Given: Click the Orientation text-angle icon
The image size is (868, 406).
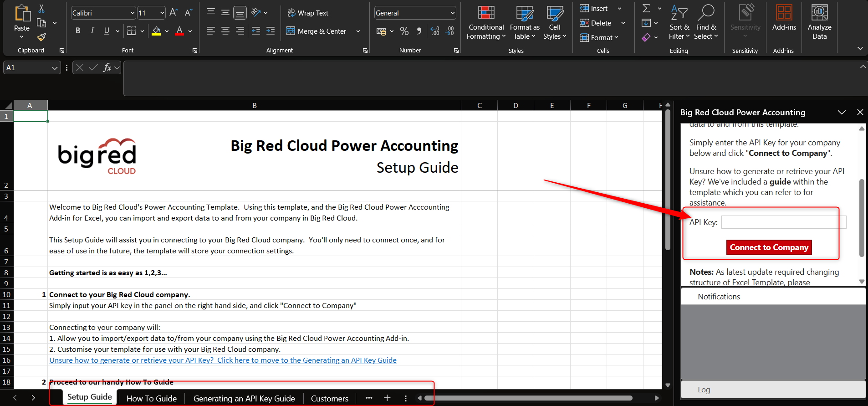Looking at the screenshot, I should (x=256, y=12).
